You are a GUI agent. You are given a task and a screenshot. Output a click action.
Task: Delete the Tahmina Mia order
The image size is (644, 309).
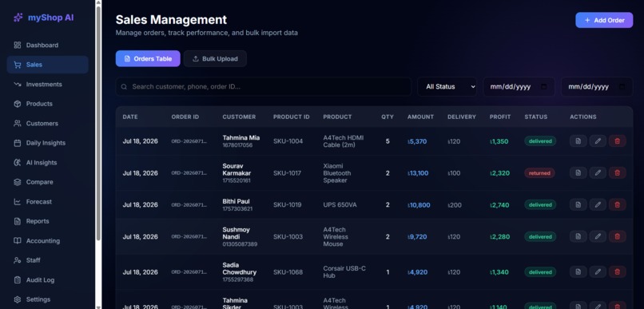tap(618, 141)
